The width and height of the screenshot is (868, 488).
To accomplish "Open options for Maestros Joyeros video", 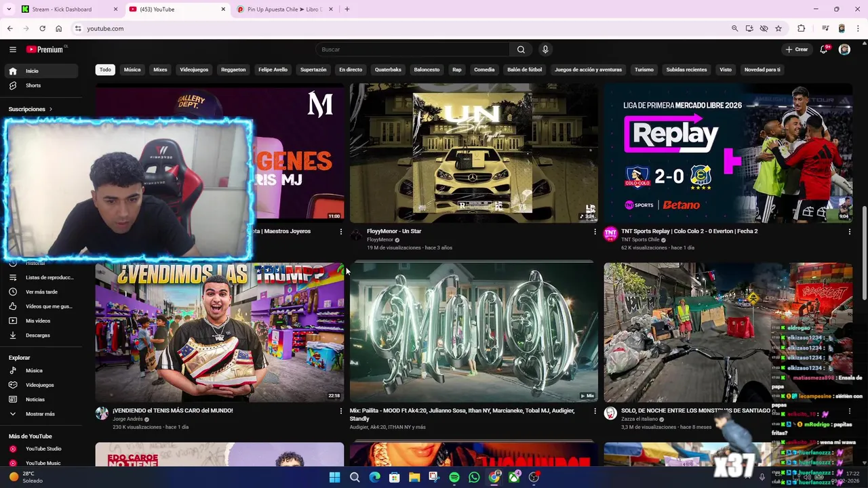I will tap(341, 232).
